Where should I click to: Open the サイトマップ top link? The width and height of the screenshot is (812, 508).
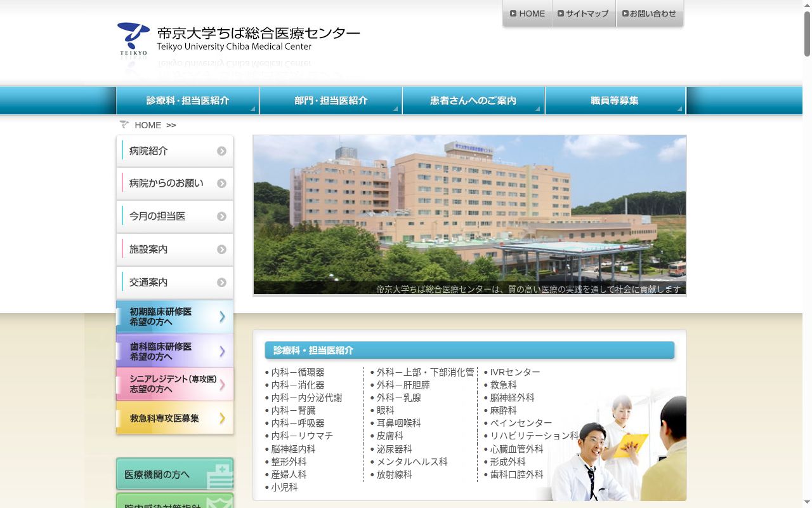[584, 13]
